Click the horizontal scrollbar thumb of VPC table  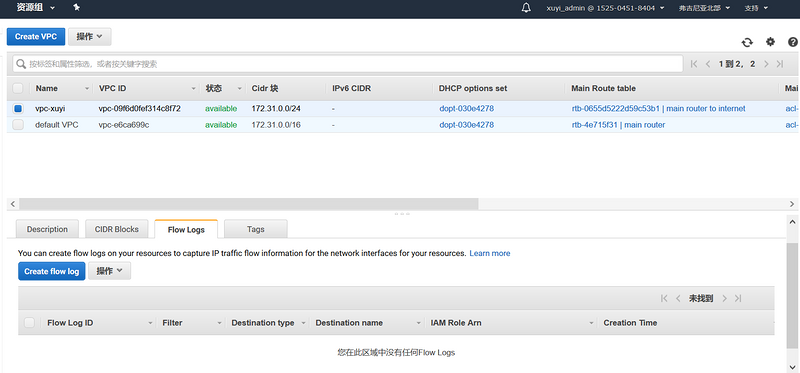pos(248,204)
